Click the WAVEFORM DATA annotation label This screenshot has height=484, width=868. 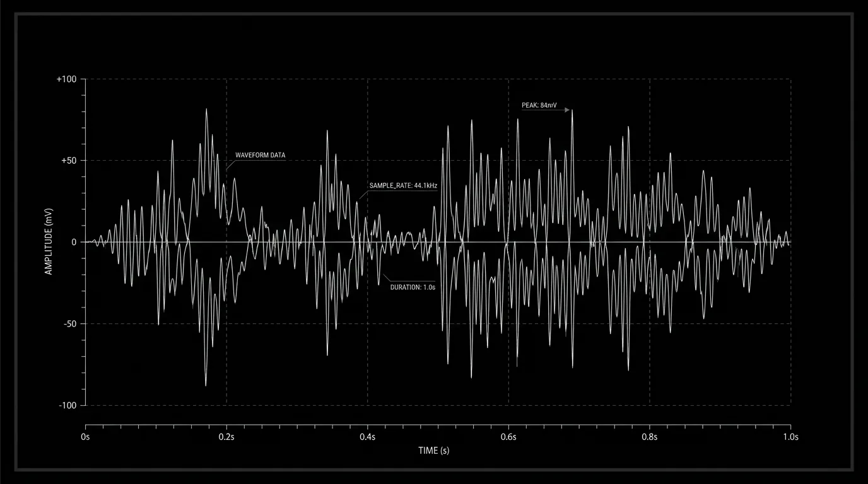click(x=260, y=155)
